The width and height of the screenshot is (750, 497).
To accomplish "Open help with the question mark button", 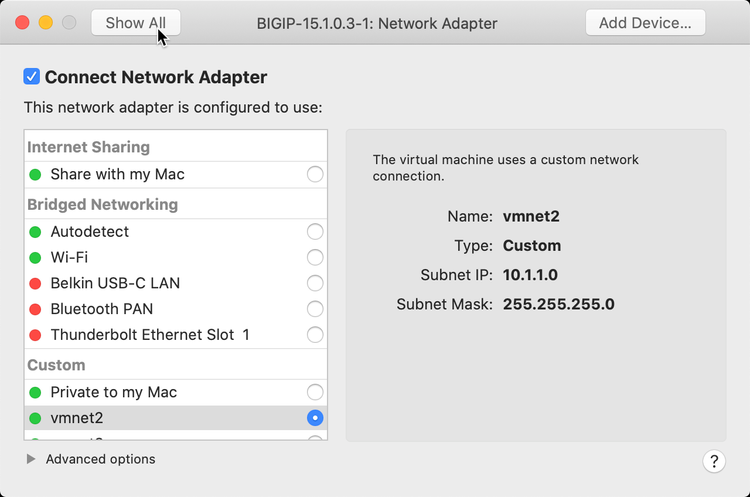I will 714,461.
